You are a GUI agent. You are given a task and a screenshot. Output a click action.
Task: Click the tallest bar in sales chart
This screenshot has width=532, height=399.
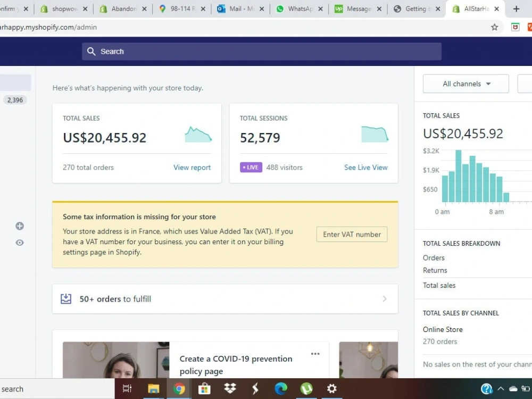click(459, 176)
